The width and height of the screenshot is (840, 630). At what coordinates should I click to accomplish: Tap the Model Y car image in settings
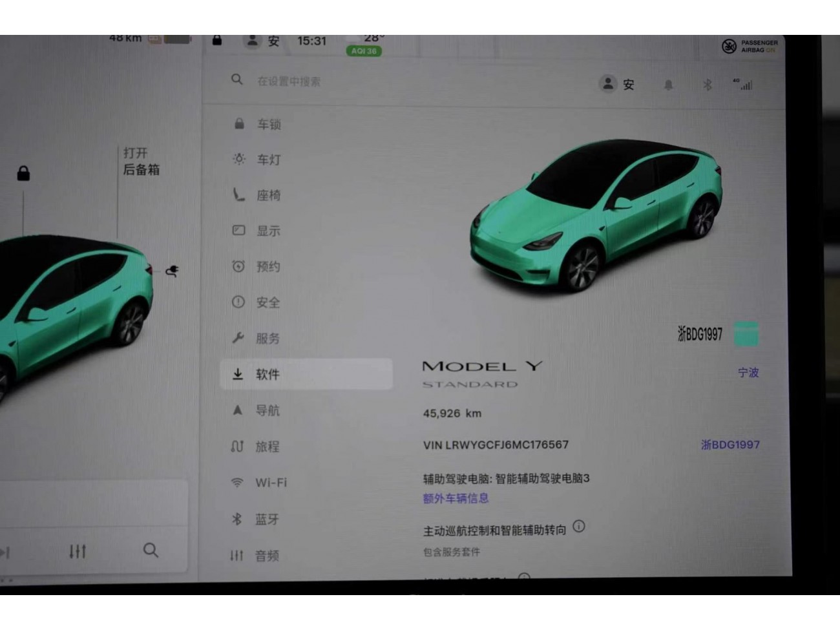tap(596, 215)
